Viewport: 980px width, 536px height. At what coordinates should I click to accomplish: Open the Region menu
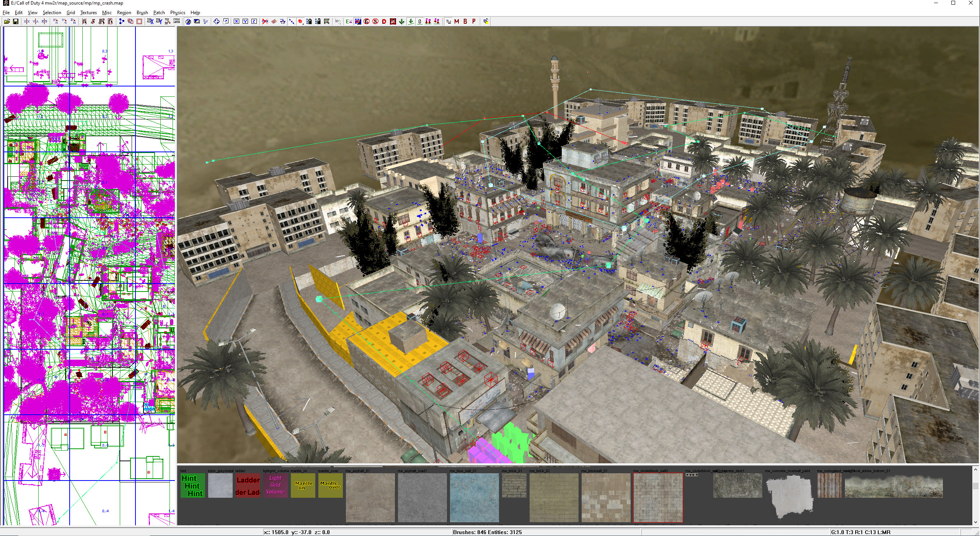124,13
